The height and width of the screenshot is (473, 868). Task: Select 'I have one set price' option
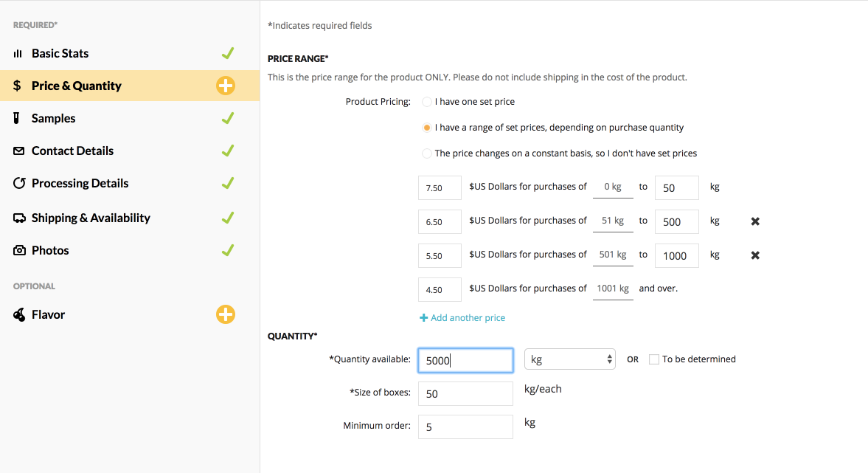coord(427,102)
